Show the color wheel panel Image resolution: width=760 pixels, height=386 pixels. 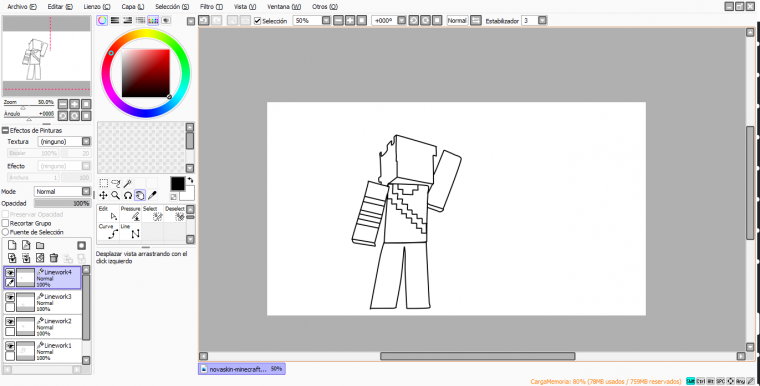pos(102,20)
